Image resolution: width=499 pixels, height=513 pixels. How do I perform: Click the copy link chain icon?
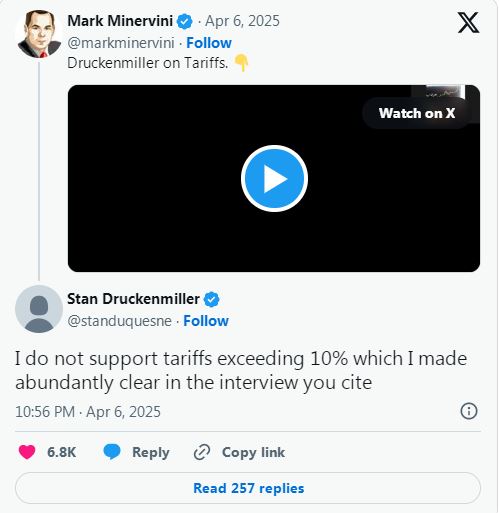[x=202, y=452]
